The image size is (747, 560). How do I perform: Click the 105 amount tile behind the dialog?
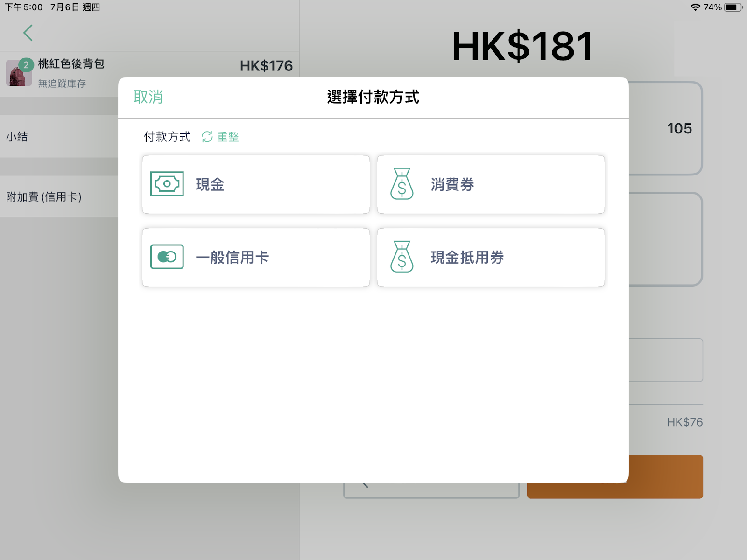click(x=665, y=128)
